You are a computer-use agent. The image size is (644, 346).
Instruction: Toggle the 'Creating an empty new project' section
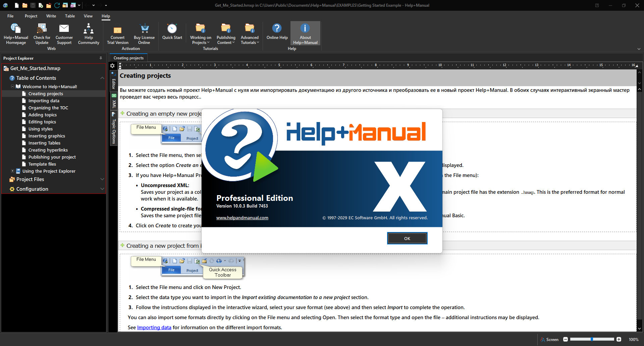coord(122,113)
